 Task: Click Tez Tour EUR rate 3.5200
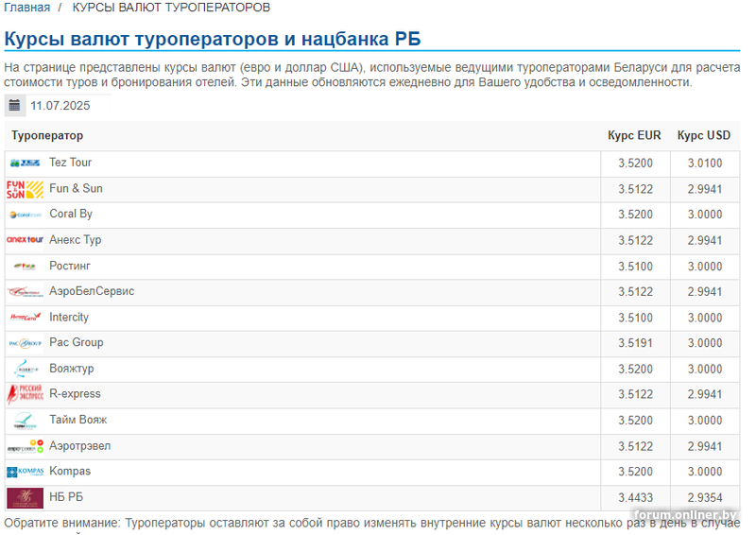tap(635, 164)
